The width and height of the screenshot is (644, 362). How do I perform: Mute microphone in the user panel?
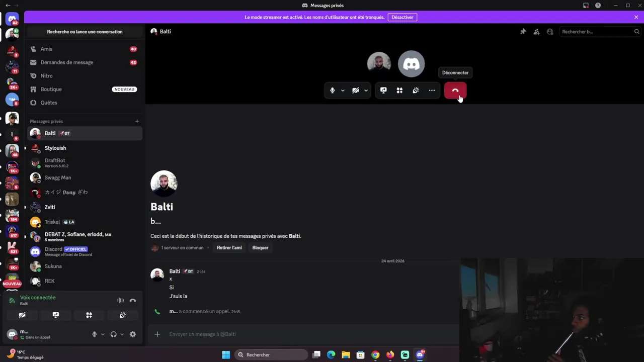pyautogui.click(x=94, y=334)
